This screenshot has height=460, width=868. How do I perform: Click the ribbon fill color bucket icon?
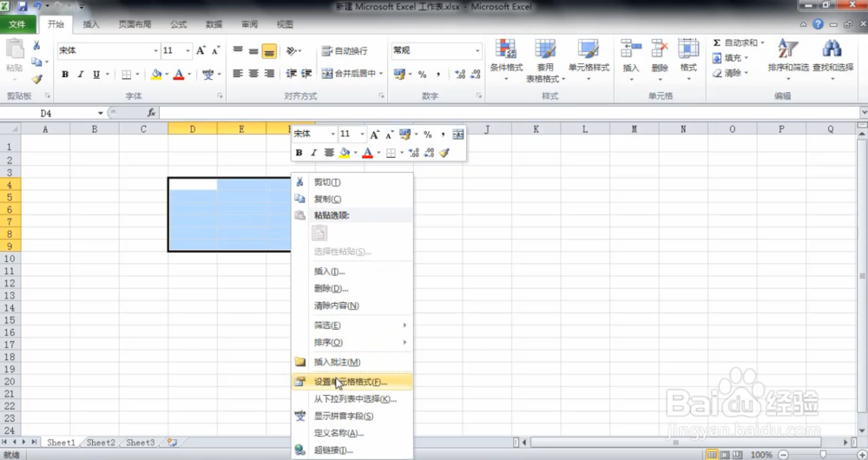point(156,74)
